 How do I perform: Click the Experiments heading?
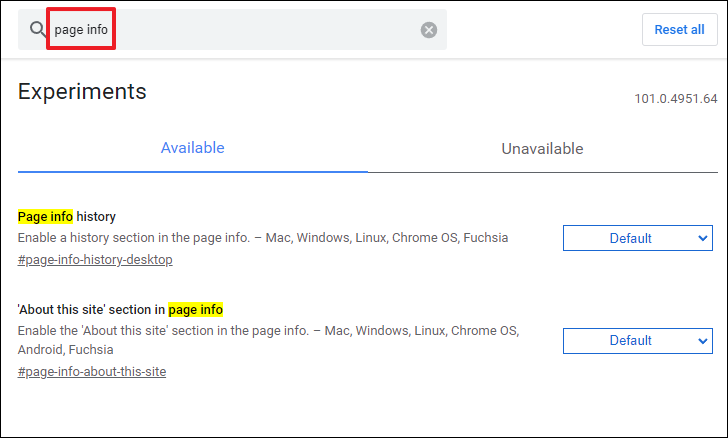pos(82,91)
